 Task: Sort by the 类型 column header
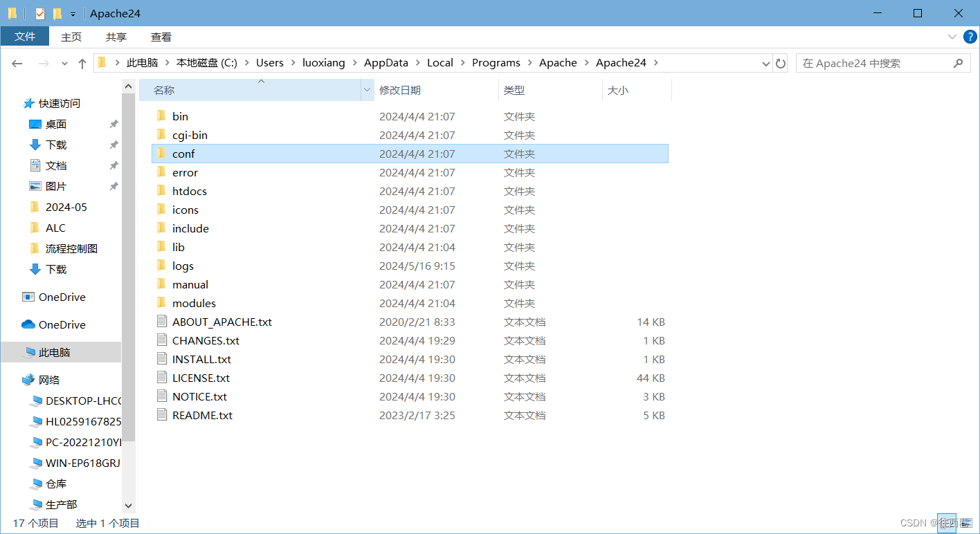point(550,90)
